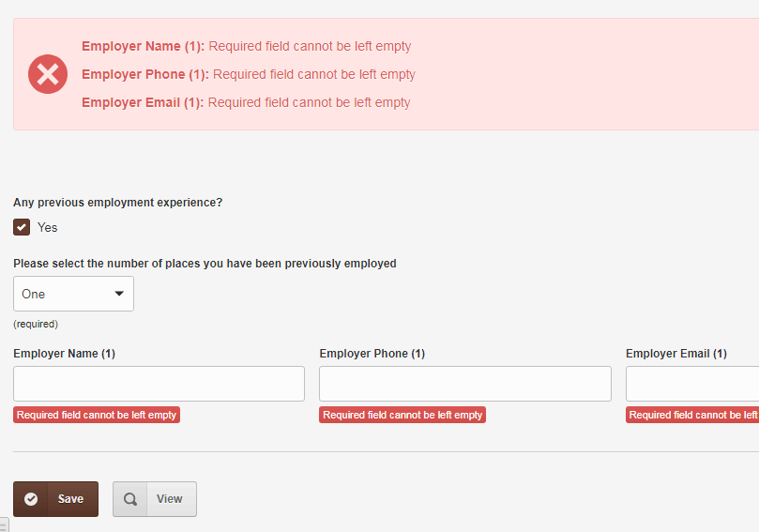Focus the Employer Phone (1) input
The width and height of the screenshot is (759, 532).
(465, 384)
